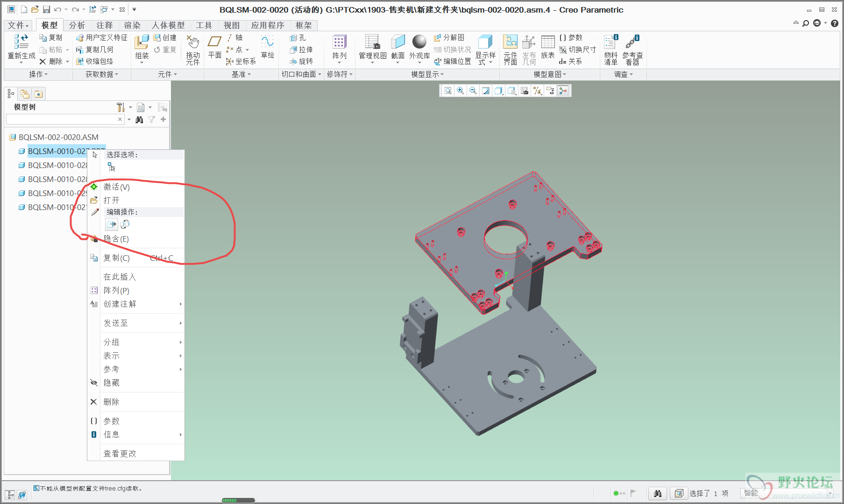Switch to the 视图 (View) ribbon tab
Screen dimensions: 844x504
pyautogui.click(x=232, y=25)
